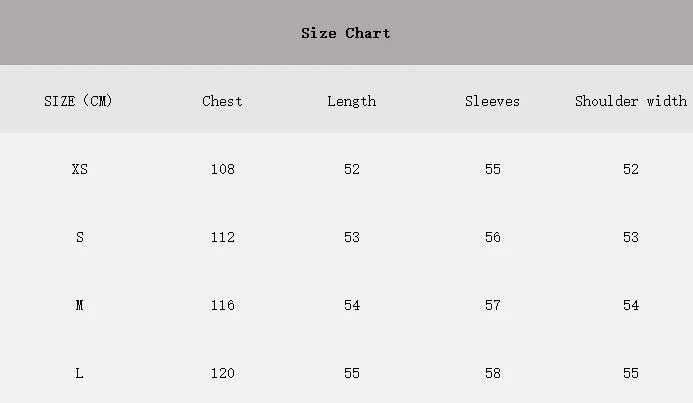Screen dimensions: 693x403
Task: Click sleeves value 56 in S row
Action: click(x=493, y=237)
